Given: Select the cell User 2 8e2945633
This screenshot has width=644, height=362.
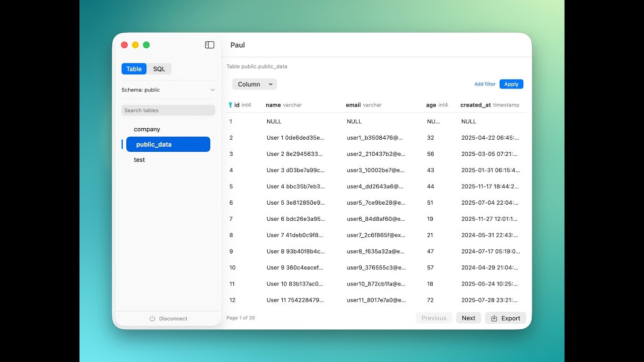Looking at the screenshot, I should tap(295, 154).
